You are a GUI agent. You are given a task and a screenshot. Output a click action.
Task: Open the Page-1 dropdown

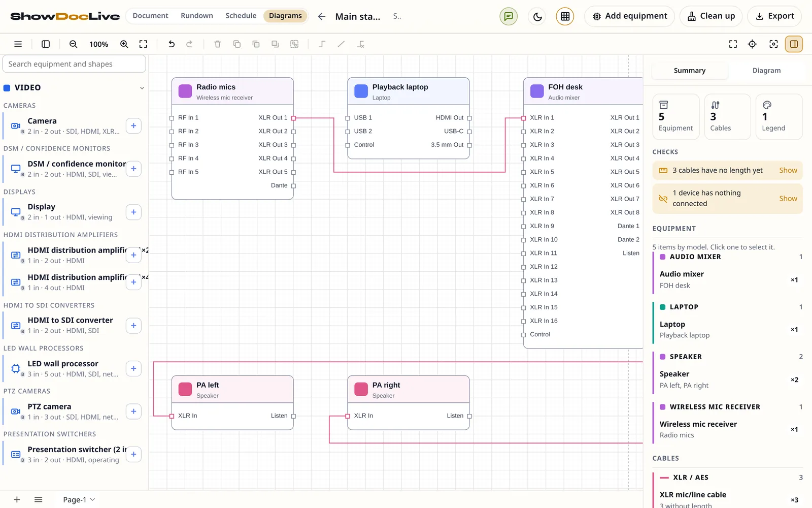[79, 500]
